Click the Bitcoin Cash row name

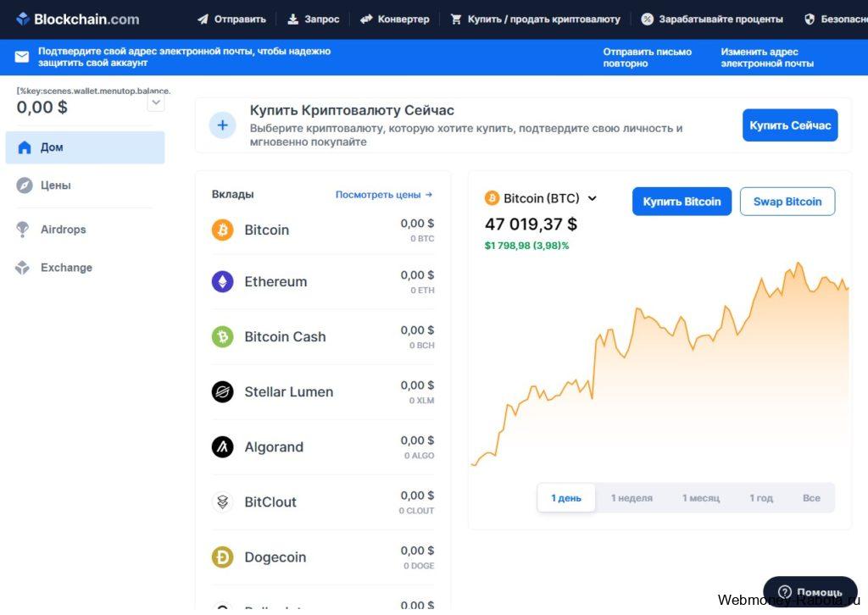pos(285,336)
